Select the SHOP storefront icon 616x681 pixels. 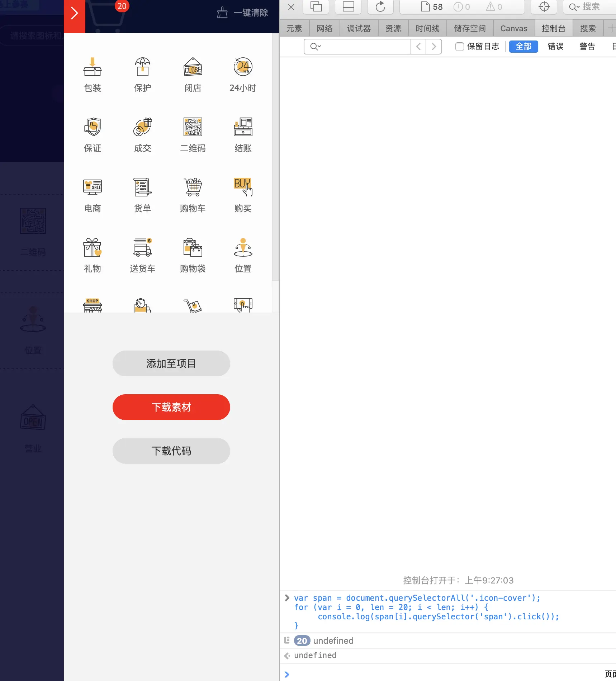(93, 305)
